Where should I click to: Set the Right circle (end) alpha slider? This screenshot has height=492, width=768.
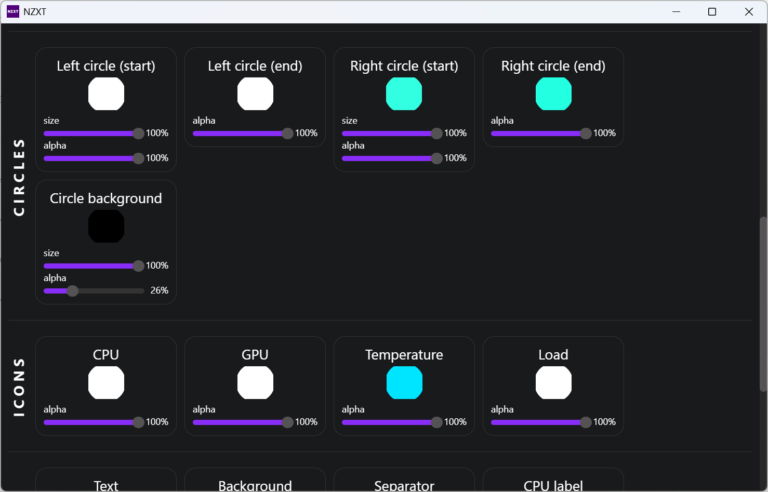click(x=539, y=133)
